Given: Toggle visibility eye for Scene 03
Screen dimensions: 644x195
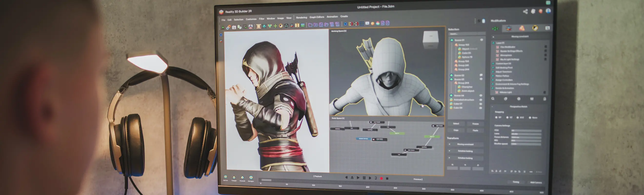Looking at the screenshot, I should [x=481, y=79].
